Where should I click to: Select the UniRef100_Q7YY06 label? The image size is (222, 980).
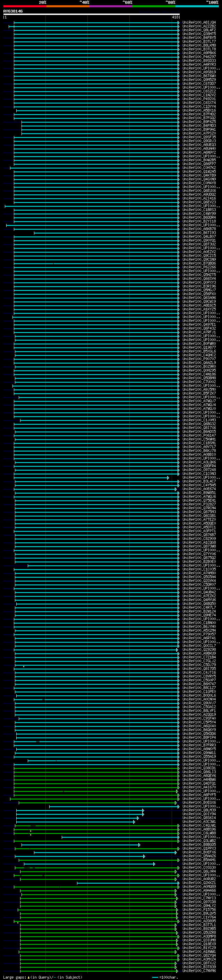[199, 554]
